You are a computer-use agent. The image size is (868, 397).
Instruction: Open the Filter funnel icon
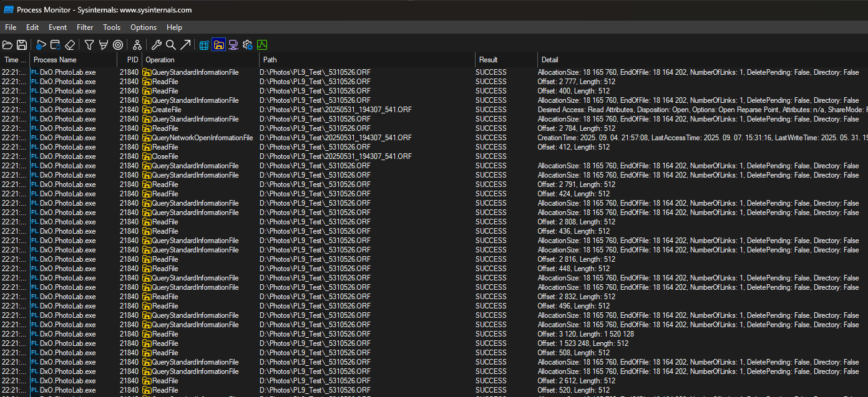click(x=89, y=45)
